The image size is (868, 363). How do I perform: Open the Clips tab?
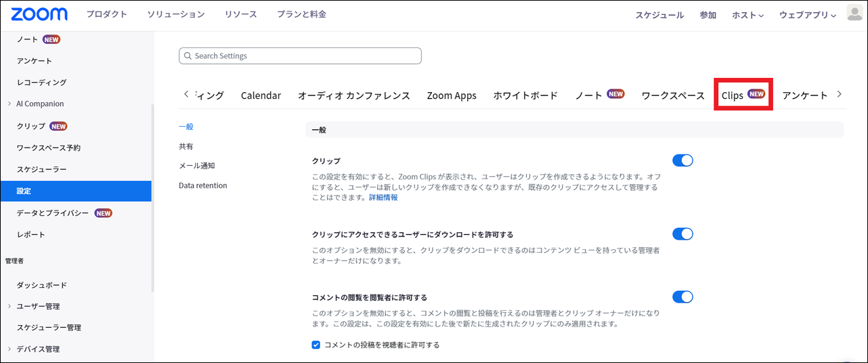click(x=743, y=95)
